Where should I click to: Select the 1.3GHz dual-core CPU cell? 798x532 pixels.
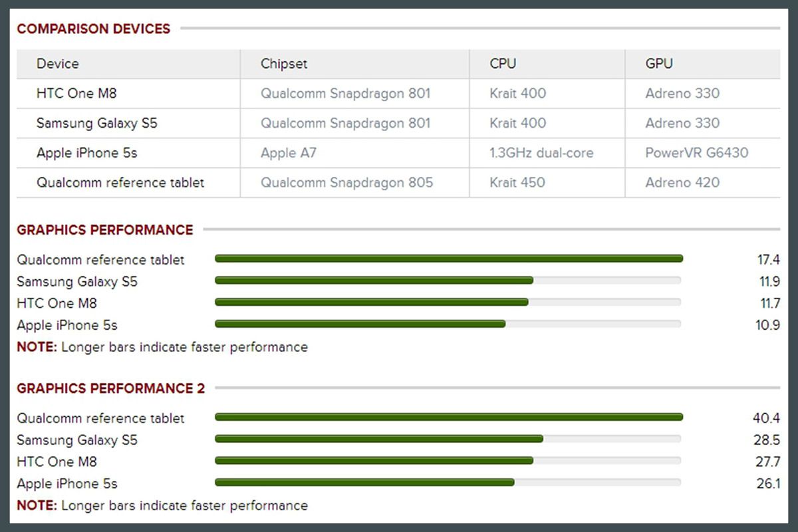tap(541, 153)
